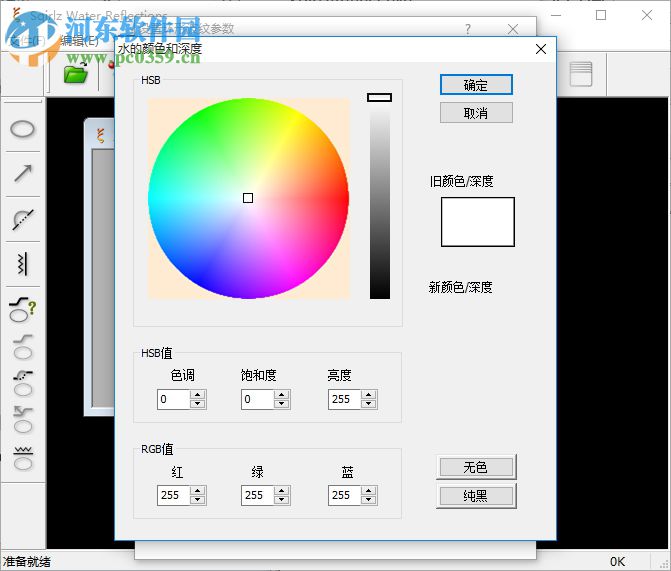Decrease 绿 value with down arrow
The width and height of the screenshot is (671, 571).
[282, 500]
